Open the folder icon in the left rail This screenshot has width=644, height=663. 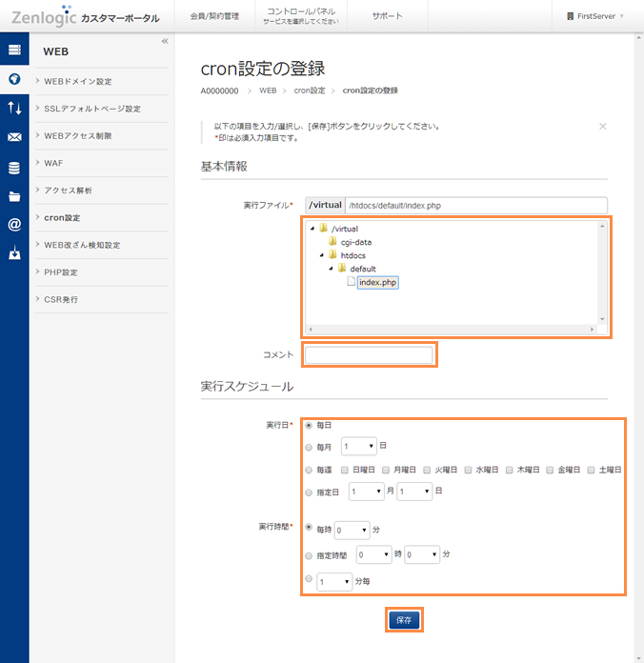pos(14,196)
